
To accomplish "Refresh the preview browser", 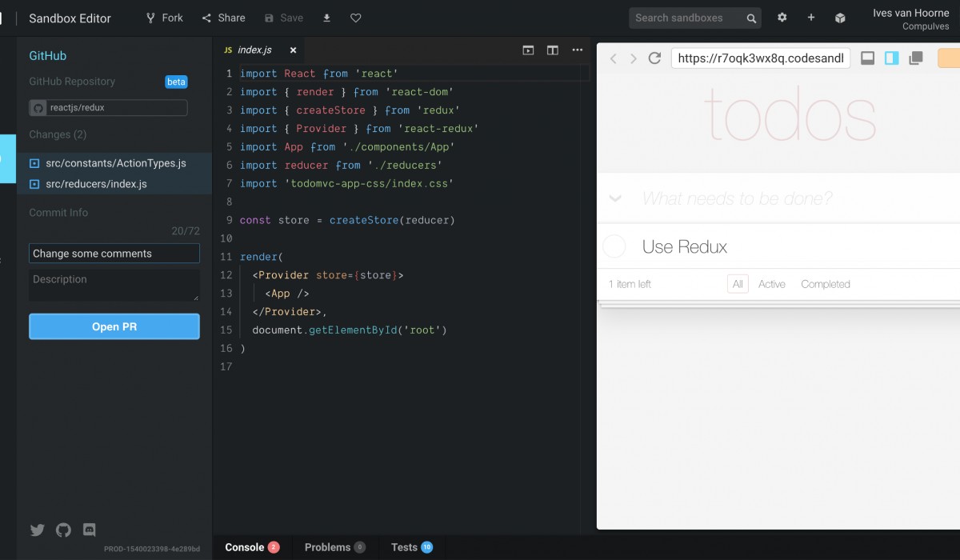I will (654, 58).
